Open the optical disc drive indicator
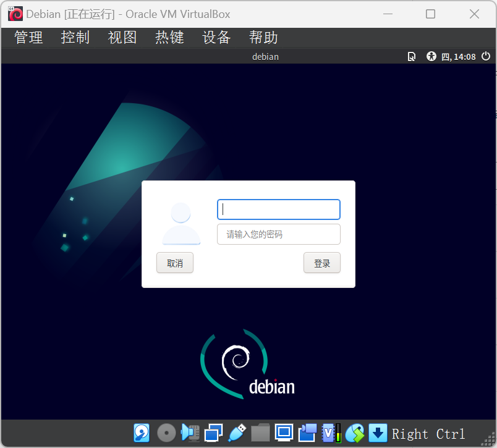The height and width of the screenshot is (448, 497). tap(166, 433)
